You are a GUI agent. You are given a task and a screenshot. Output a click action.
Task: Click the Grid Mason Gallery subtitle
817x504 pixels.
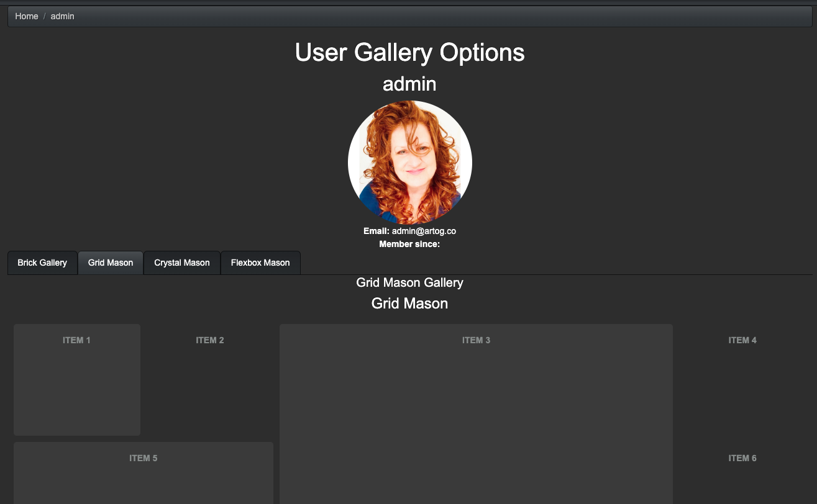click(409, 282)
